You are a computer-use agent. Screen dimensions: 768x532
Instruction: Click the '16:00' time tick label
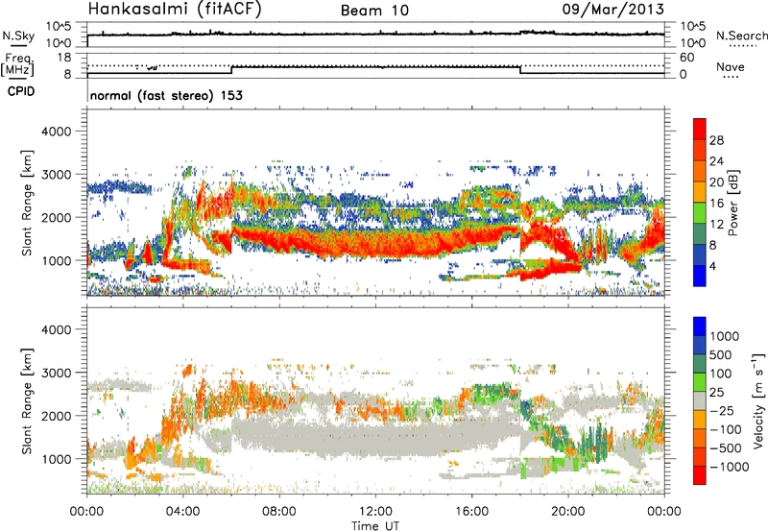pyautogui.click(x=471, y=512)
